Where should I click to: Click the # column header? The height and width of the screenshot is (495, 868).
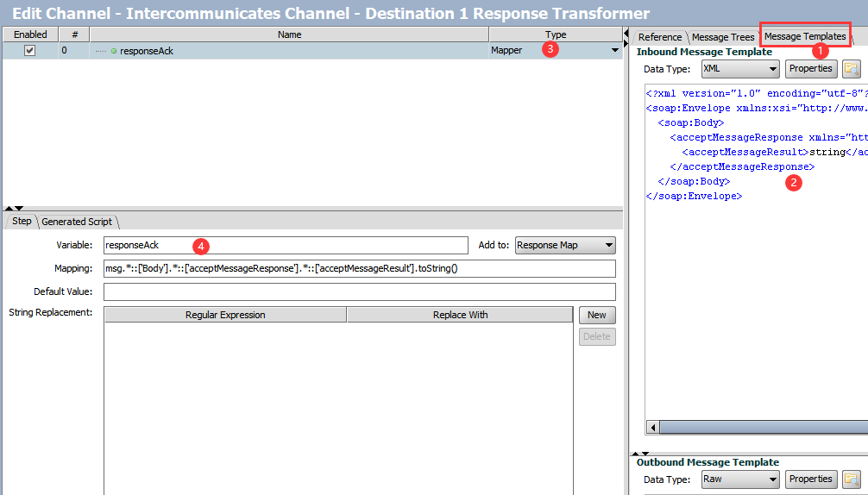click(74, 34)
